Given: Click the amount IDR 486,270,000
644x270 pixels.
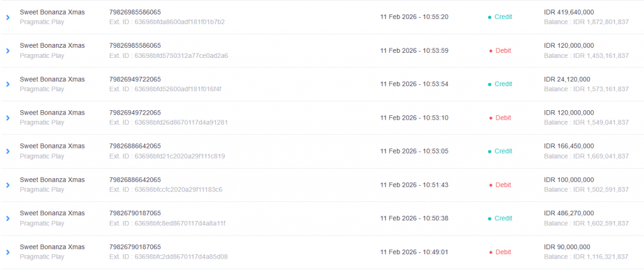Looking at the screenshot, I should (569, 213).
